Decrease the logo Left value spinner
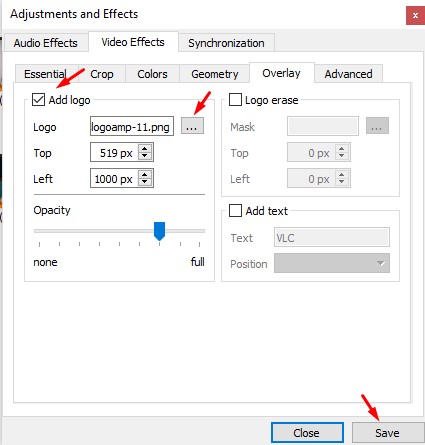 point(145,182)
